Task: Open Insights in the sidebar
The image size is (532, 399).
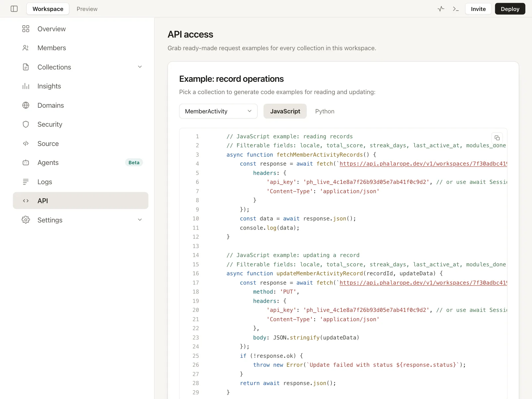Action: click(80, 86)
